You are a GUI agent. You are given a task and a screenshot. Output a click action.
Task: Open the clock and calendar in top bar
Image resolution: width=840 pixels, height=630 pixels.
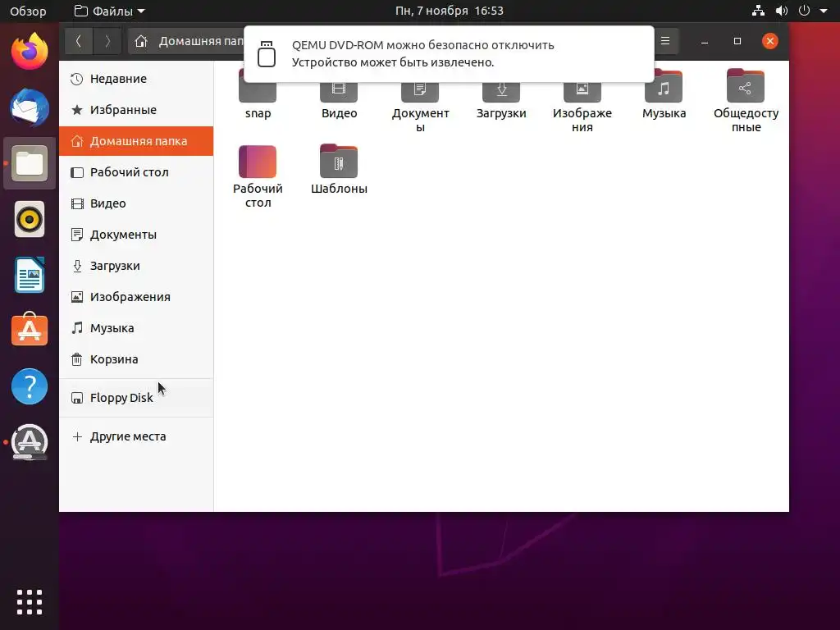[x=450, y=11]
